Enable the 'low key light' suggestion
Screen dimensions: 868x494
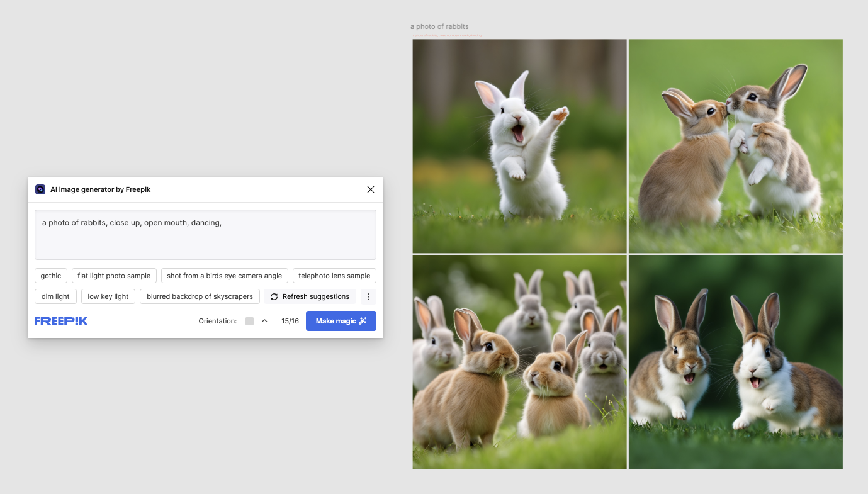click(x=108, y=296)
